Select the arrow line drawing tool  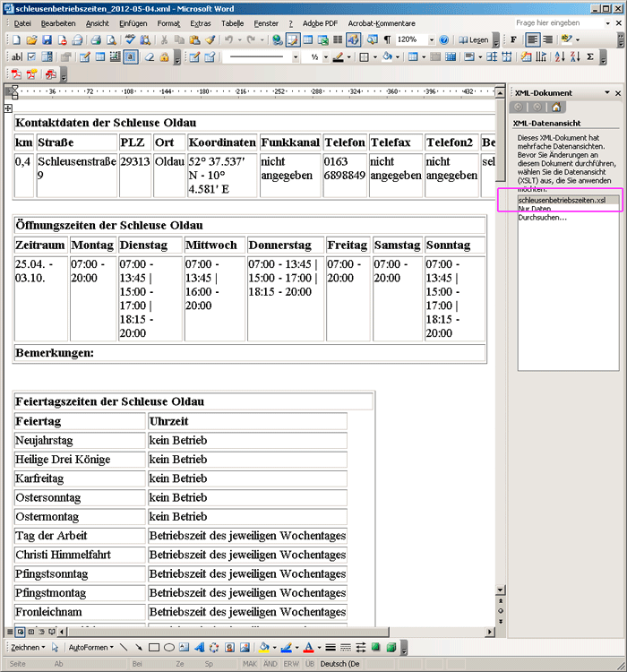[x=139, y=648]
